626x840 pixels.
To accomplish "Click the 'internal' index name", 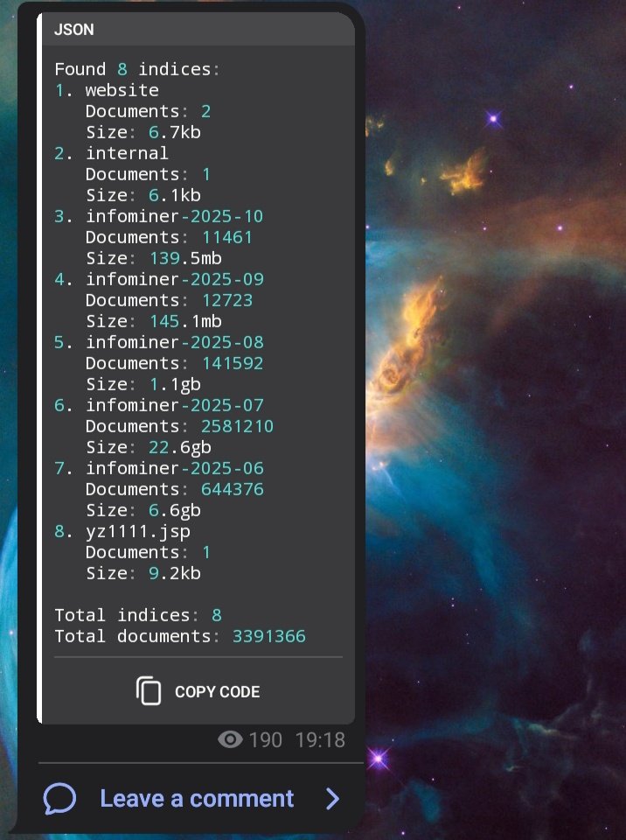I will click(x=127, y=153).
